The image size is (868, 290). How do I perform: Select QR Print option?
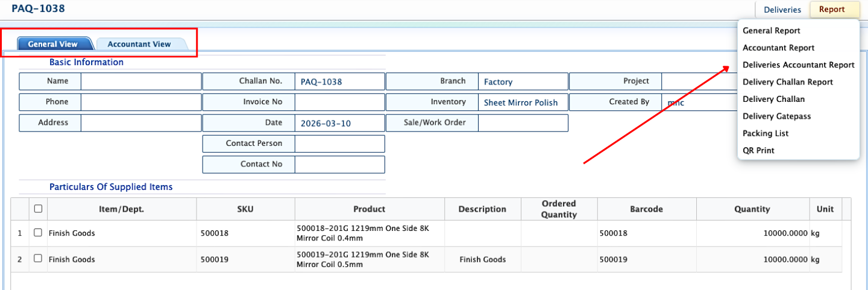pos(758,150)
